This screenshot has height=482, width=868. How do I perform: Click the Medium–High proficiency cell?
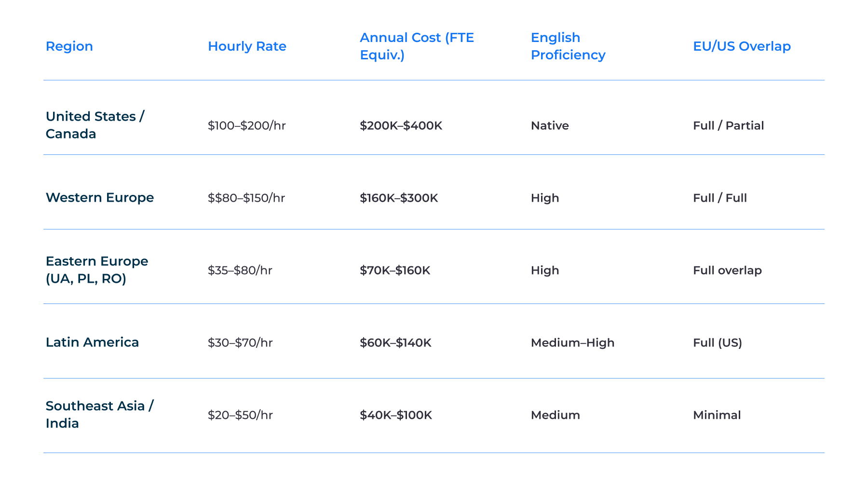point(572,343)
